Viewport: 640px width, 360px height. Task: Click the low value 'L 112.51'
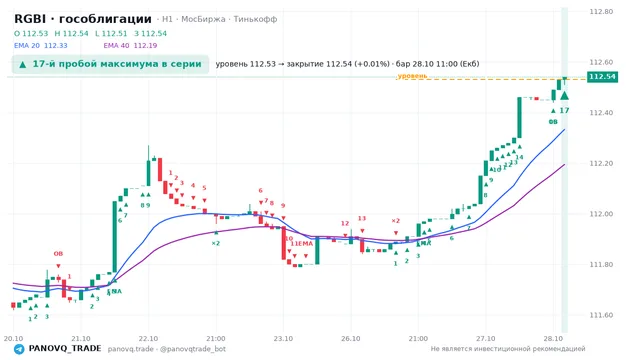click(111, 33)
